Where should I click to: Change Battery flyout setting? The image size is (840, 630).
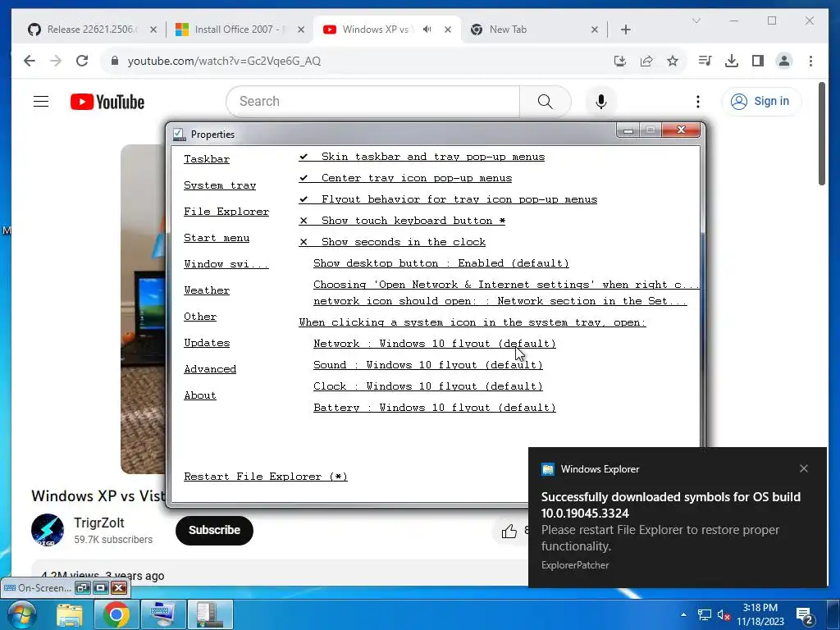[435, 408]
